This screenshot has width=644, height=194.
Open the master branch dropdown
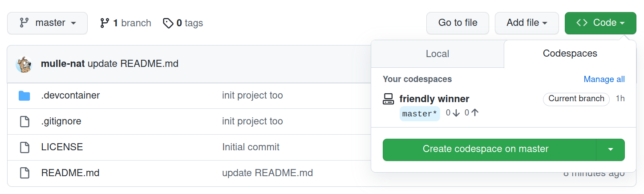(48, 23)
